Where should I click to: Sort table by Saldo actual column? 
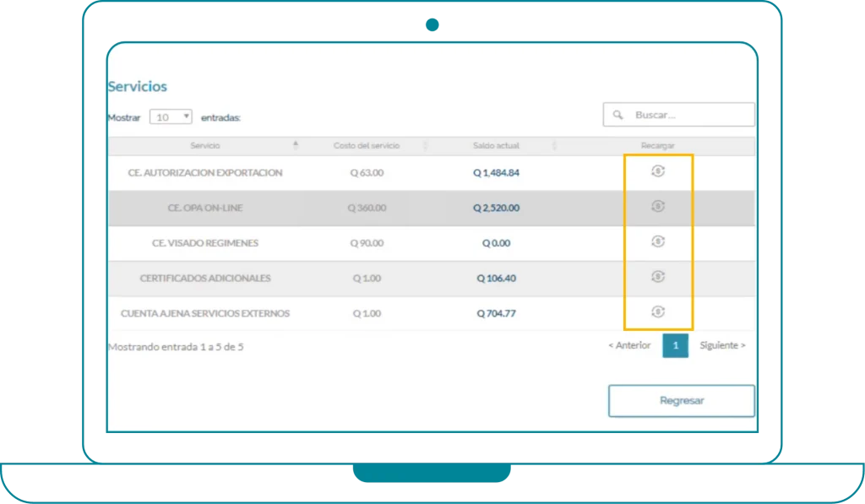[x=496, y=146]
